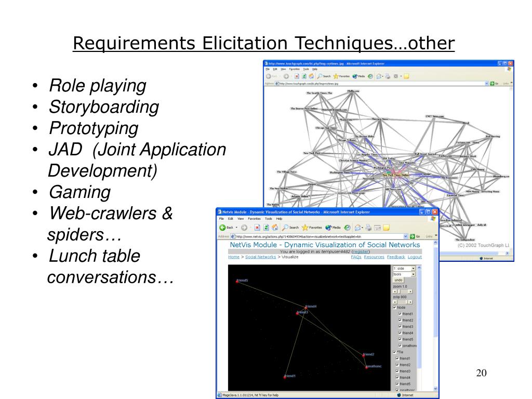The height and width of the screenshot is (399, 532).
Task: Click Home icon in TouchGraph browser toolbar
Action: (311, 76)
